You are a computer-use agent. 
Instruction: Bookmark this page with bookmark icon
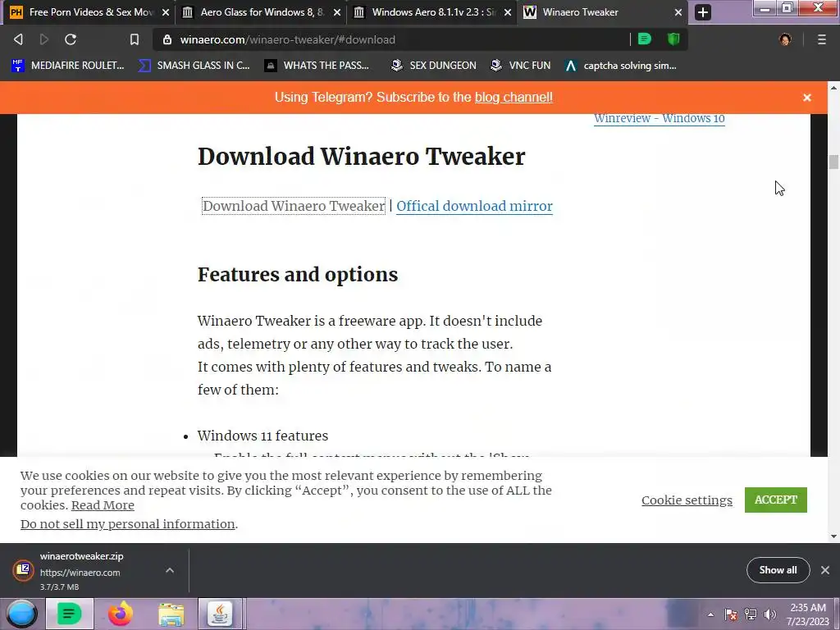135,39
